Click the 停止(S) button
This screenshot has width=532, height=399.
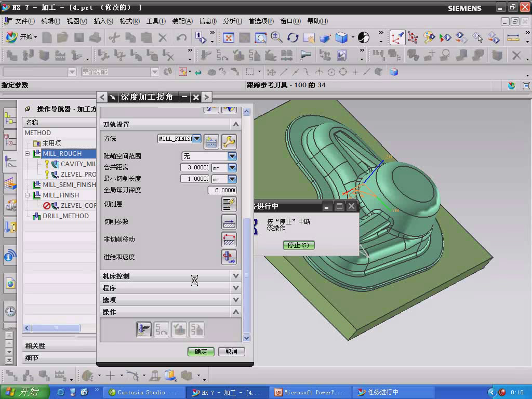(299, 245)
